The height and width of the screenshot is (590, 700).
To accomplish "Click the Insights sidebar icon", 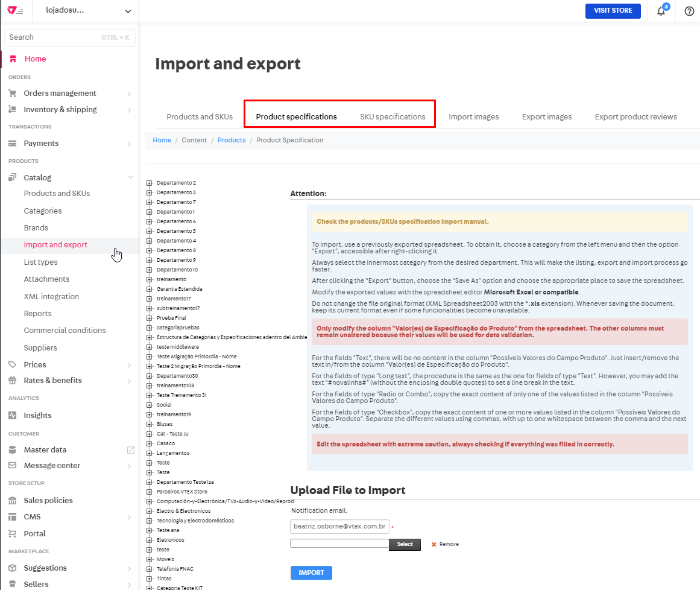I will [13, 415].
